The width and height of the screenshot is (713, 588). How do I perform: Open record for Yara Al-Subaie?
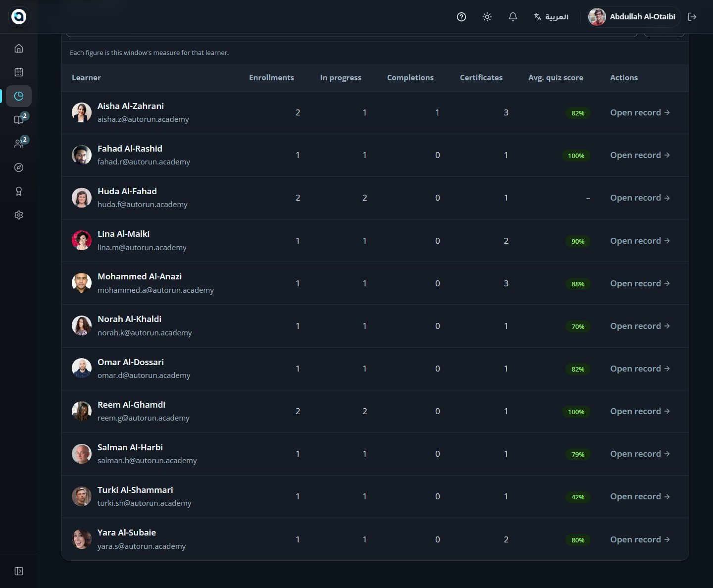tap(640, 539)
